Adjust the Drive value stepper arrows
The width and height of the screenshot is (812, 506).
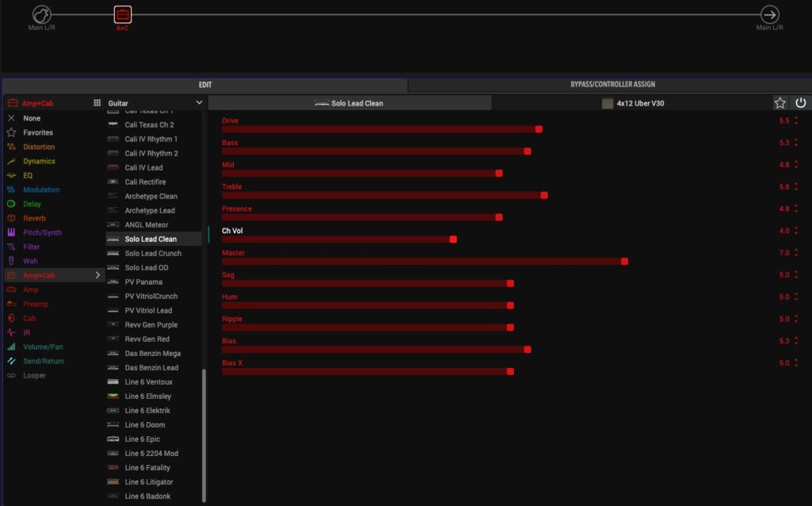pyautogui.click(x=795, y=121)
